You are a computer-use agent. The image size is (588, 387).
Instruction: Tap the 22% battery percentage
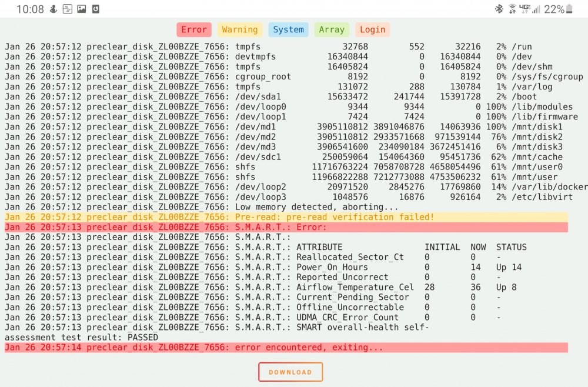(x=554, y=9)
